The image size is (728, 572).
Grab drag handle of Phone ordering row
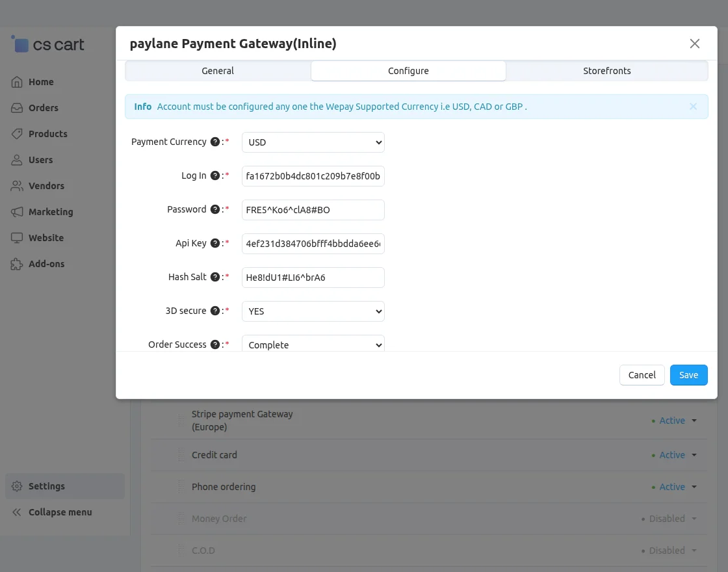pos(181,487)
